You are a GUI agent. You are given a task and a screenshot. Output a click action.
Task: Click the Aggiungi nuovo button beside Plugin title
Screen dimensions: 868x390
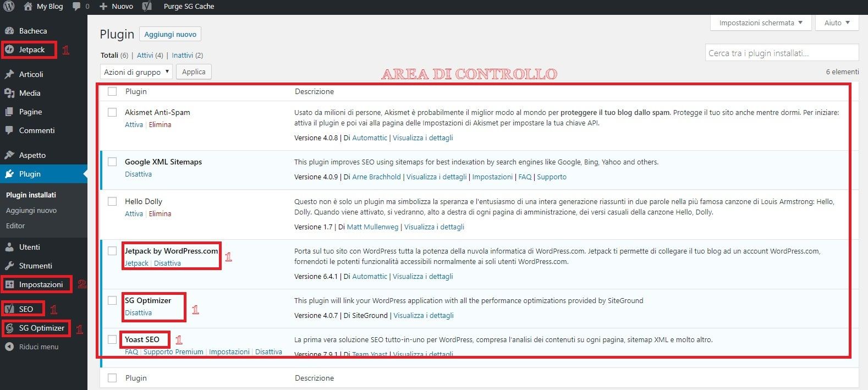click(170, 34)
